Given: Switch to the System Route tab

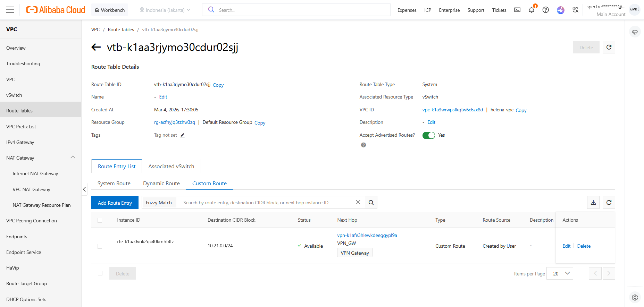Looking at the screenshot, I should coord(114,184).
